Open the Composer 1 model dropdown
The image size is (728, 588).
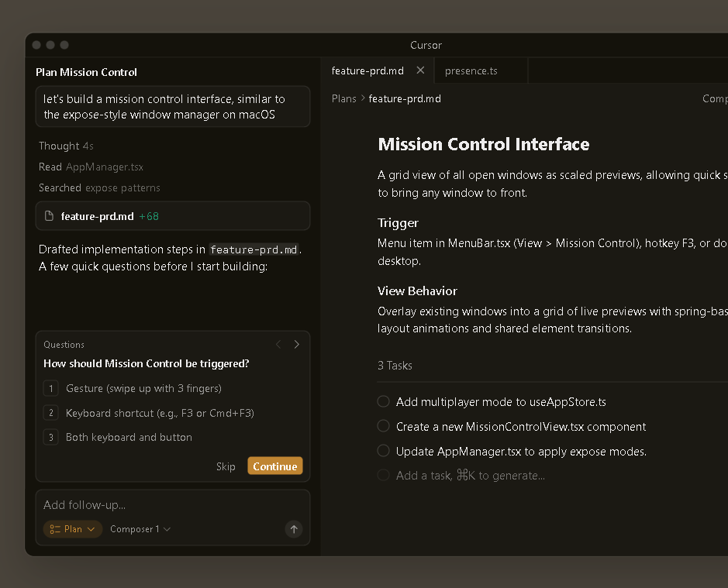(x=140, y=529)
